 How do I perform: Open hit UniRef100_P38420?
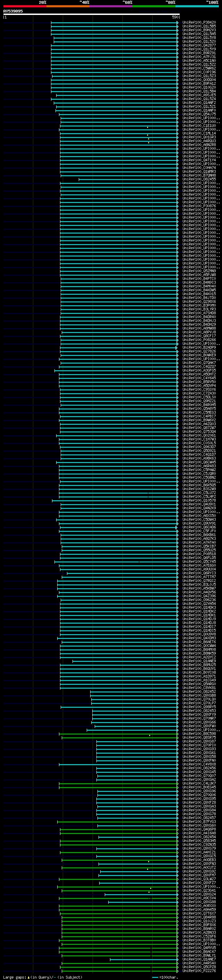coord(199,23)
